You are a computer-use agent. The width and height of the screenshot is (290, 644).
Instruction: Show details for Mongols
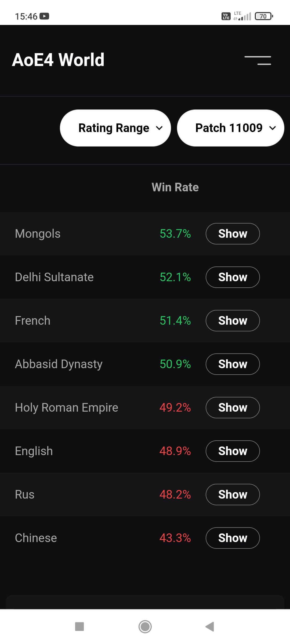233,234
